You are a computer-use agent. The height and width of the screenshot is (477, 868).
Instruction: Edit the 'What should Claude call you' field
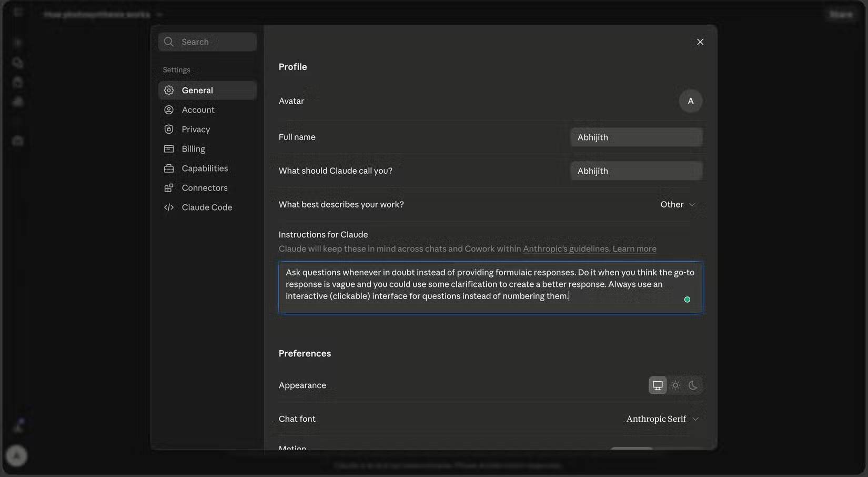637,171
